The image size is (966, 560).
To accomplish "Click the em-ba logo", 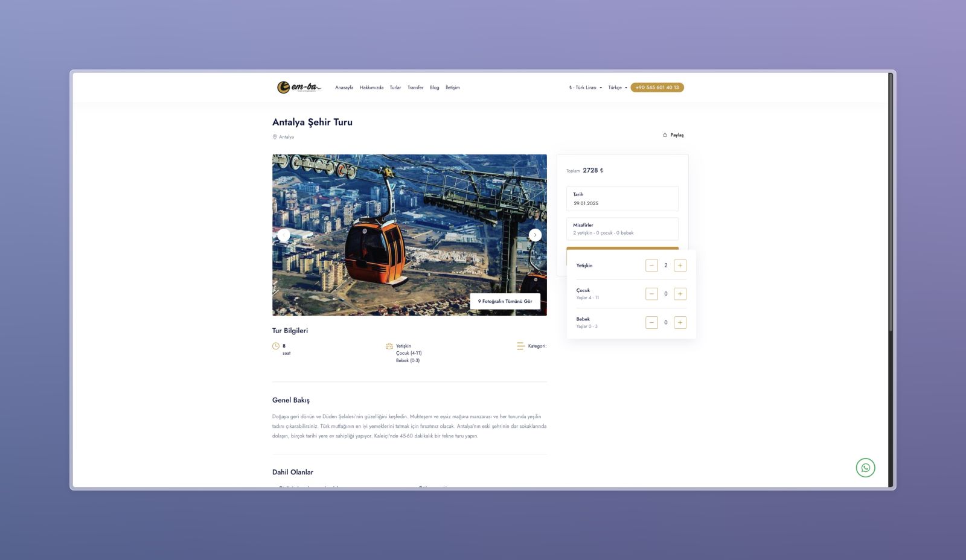I will [298, 87].
